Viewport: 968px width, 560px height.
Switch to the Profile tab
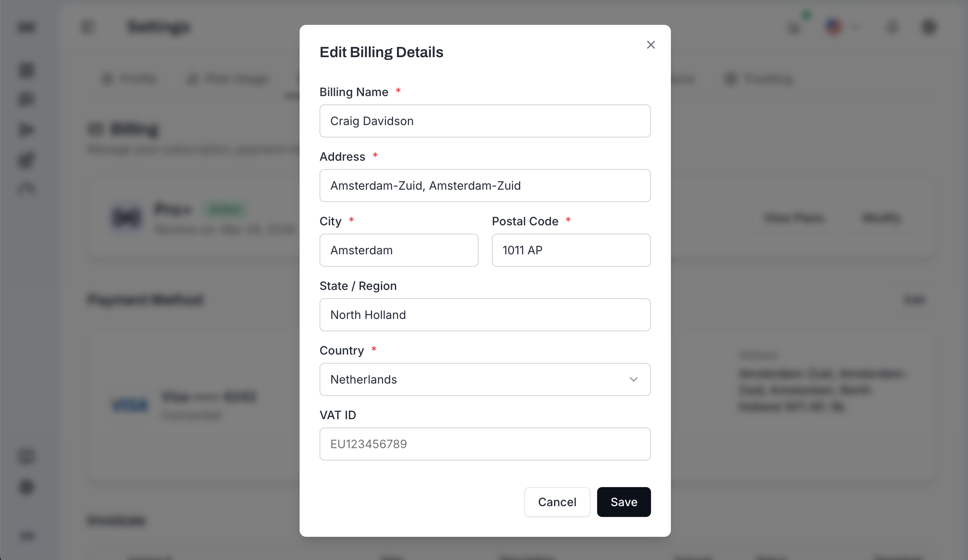(129, 79)
